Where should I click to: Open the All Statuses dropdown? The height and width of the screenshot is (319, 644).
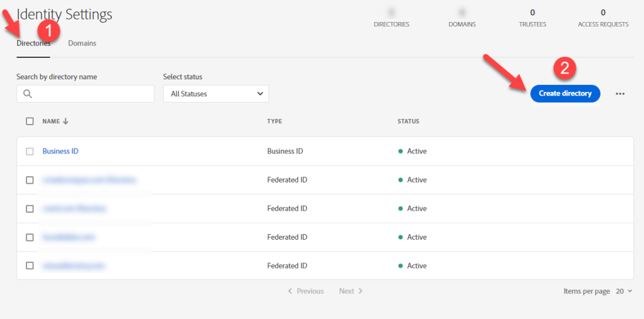pos(215,94)
